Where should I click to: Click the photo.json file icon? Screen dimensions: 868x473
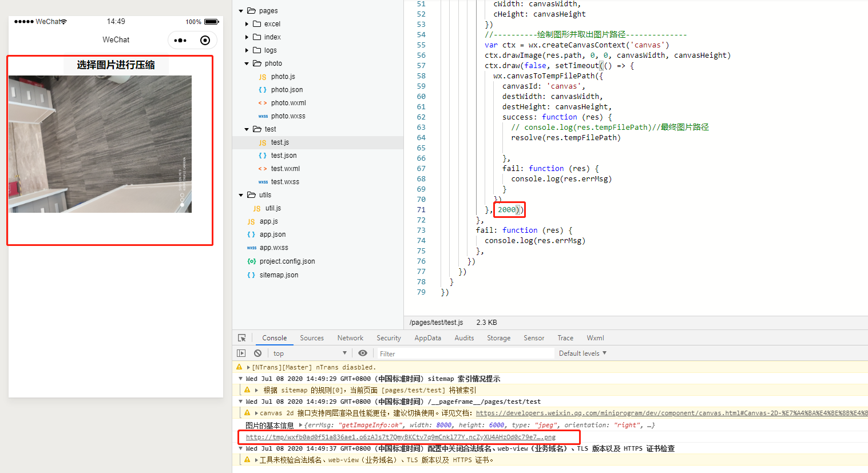tap(263, 90)
